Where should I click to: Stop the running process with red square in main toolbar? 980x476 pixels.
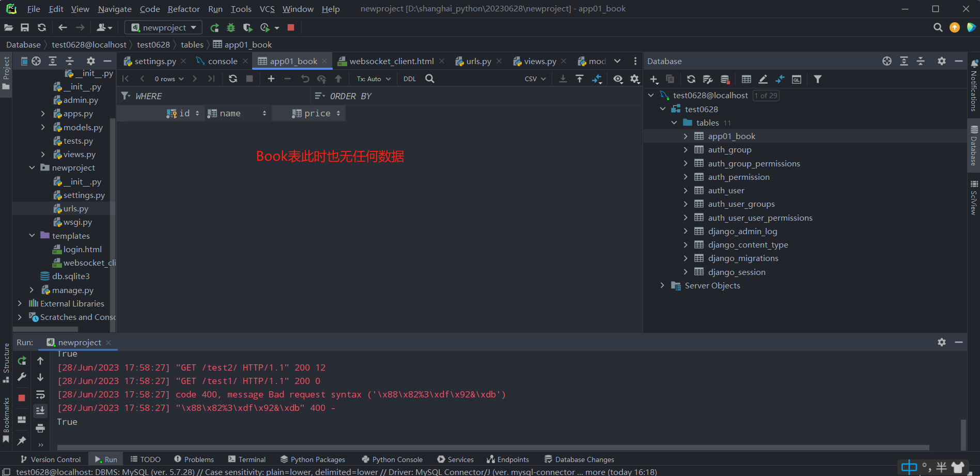click(291, 27)
